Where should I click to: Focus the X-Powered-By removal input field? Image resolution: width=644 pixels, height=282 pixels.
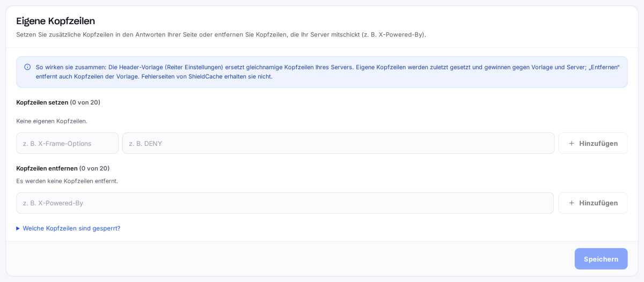click(285, 203)
